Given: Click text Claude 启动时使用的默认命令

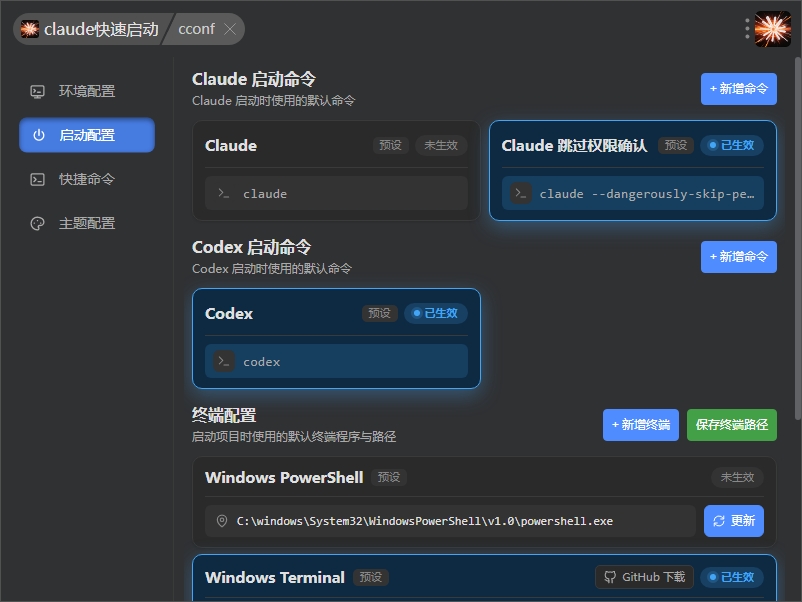Looking at the screenshot, I should click(x=273, y=101).
